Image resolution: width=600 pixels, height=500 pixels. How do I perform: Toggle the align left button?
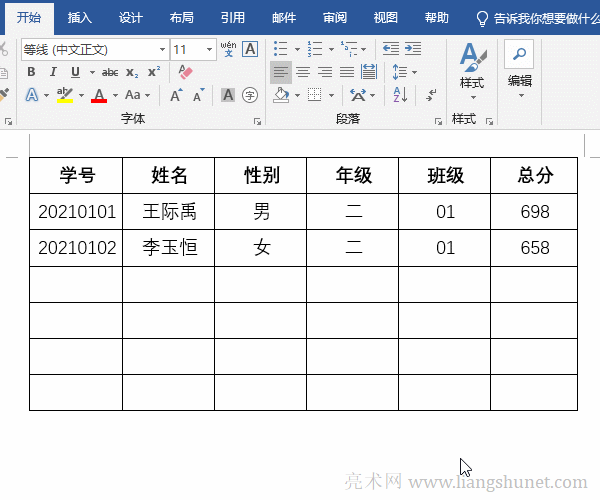tap(280, 72)
